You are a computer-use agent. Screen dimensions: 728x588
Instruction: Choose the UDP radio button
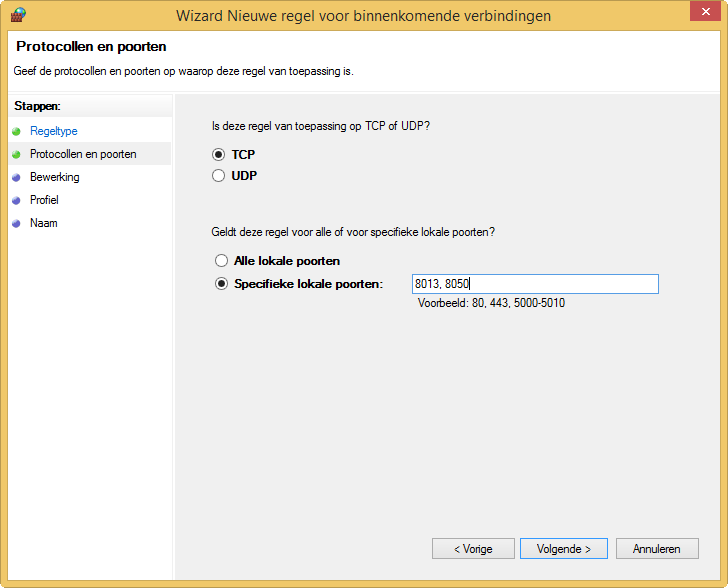click(x=220, y=176)
